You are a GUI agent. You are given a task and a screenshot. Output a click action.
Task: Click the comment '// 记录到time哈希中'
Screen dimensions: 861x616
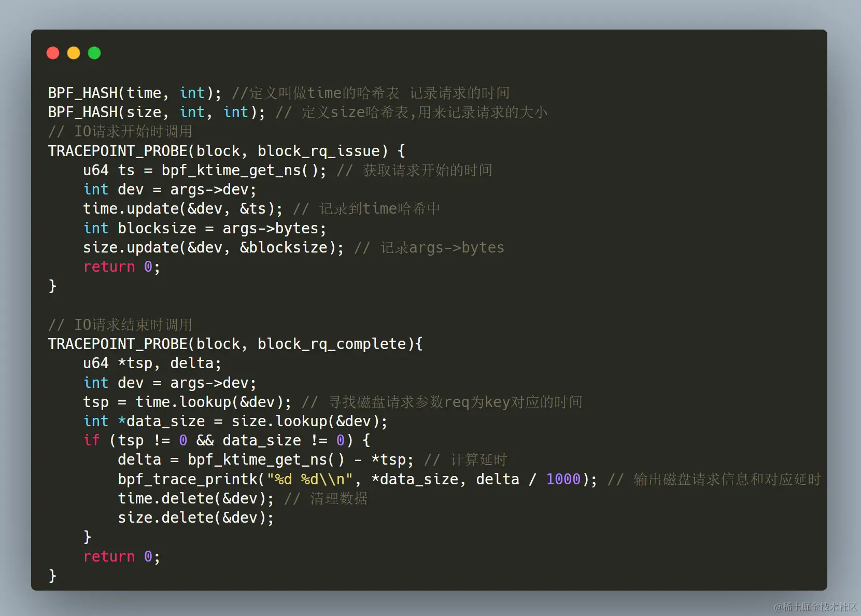[366, 208]
